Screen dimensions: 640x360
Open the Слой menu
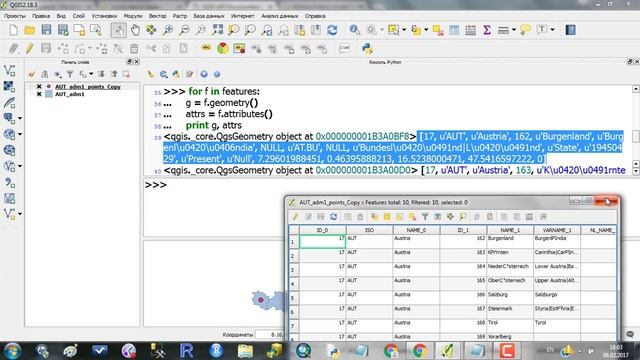[x=79, y=16]
